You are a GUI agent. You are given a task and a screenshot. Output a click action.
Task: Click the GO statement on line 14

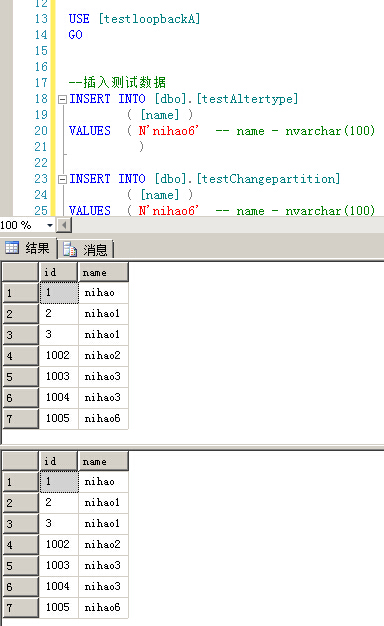75,35
